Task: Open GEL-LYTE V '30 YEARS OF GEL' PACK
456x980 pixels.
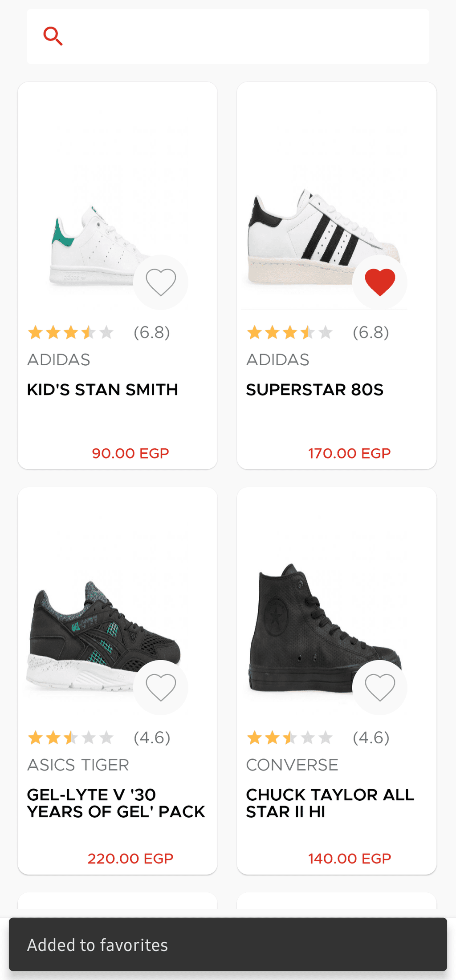Action: tap(116, 803)
